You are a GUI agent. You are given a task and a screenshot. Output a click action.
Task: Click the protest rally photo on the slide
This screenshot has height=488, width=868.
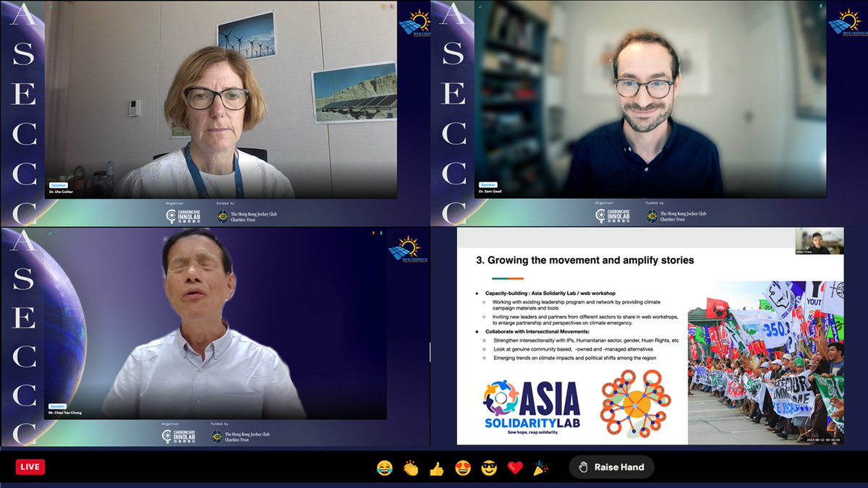[766, 361]
